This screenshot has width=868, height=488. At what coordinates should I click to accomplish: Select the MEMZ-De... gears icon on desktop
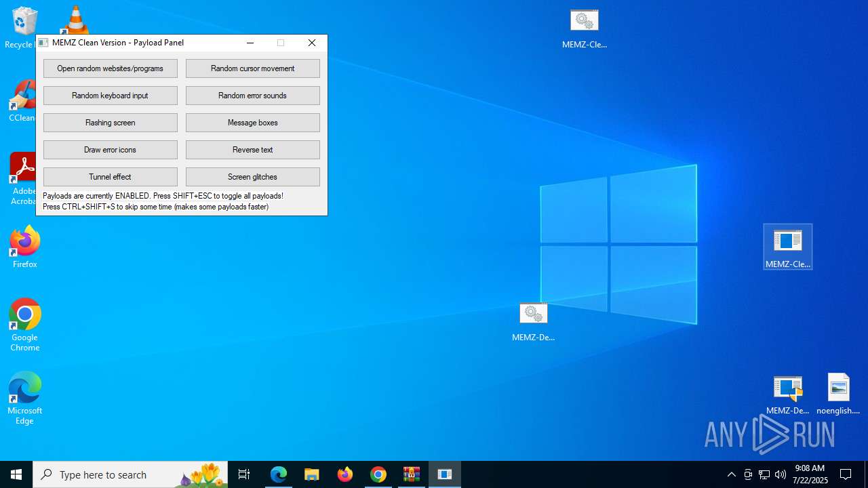tap(534, 323)
